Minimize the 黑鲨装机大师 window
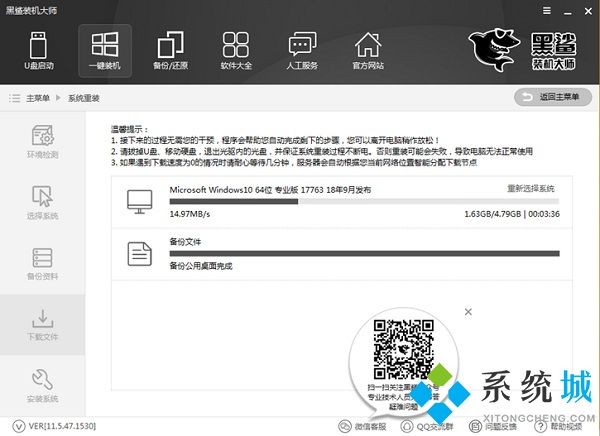Image resolution: width=600 pixels, height=436 pixels. pyautogui.click(x=568, y=11)
